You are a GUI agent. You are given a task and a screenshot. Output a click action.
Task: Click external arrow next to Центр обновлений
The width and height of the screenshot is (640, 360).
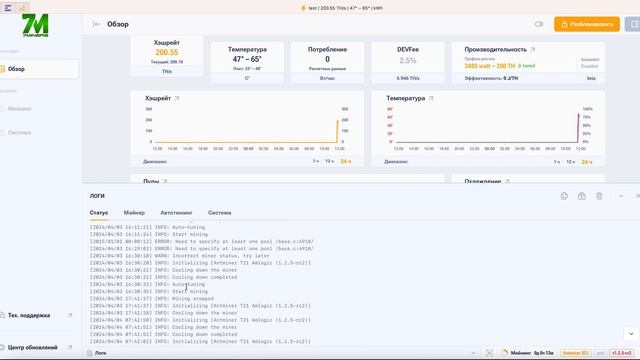click(x=70, y=348)
